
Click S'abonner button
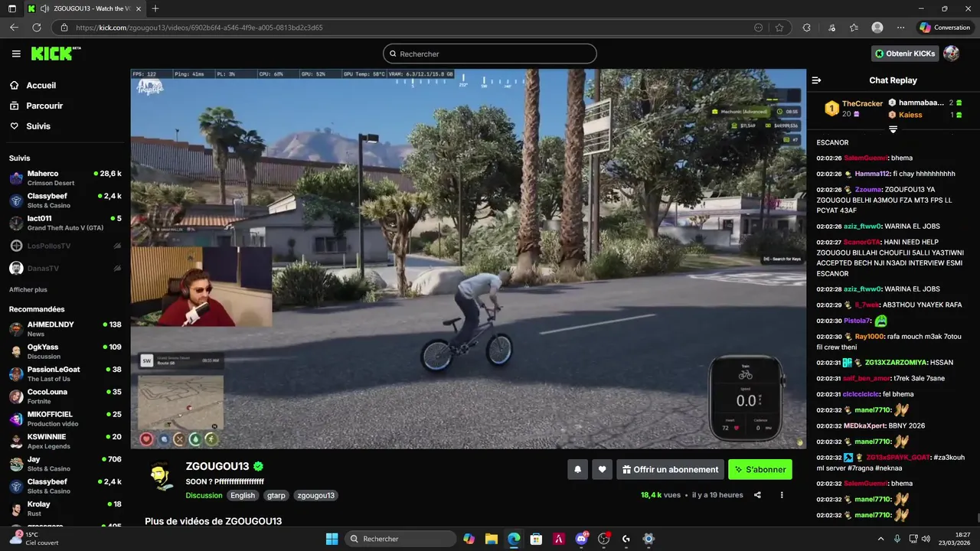(760, 469)
